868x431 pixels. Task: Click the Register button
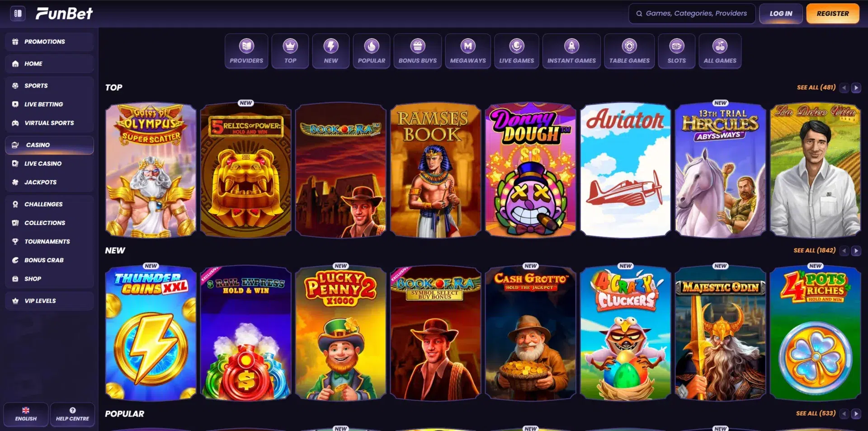[833, 14]
